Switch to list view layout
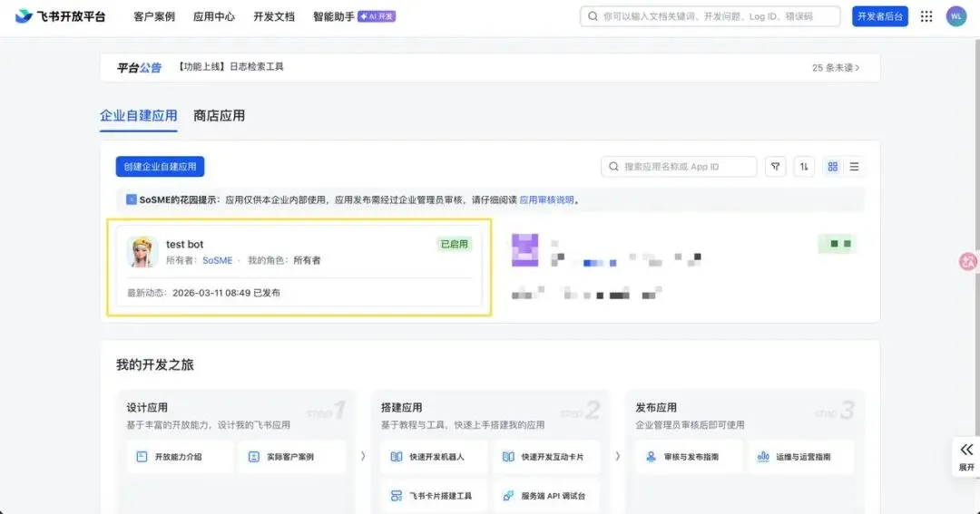The height and width of the screenshot is (514, 980). 854,167
